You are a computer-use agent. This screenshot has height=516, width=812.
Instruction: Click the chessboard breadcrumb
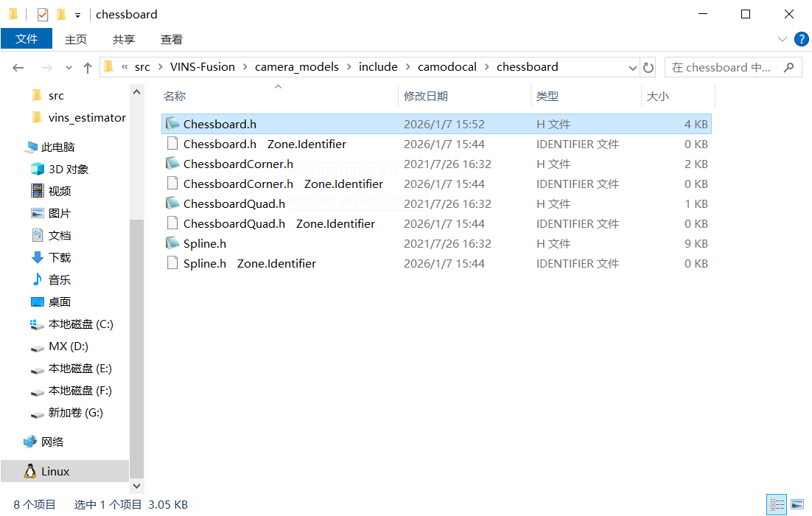pos(527,67)
